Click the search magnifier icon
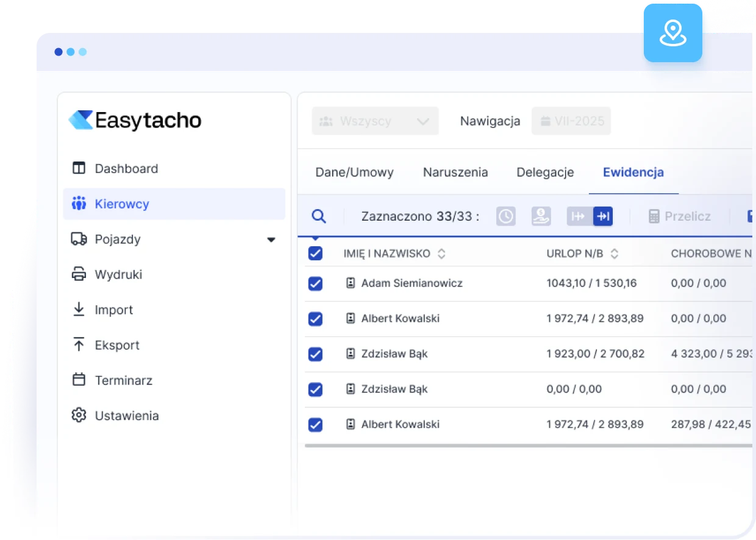This screenshot has height=540, width=756. pyautogui.click(x=319, y=216)
